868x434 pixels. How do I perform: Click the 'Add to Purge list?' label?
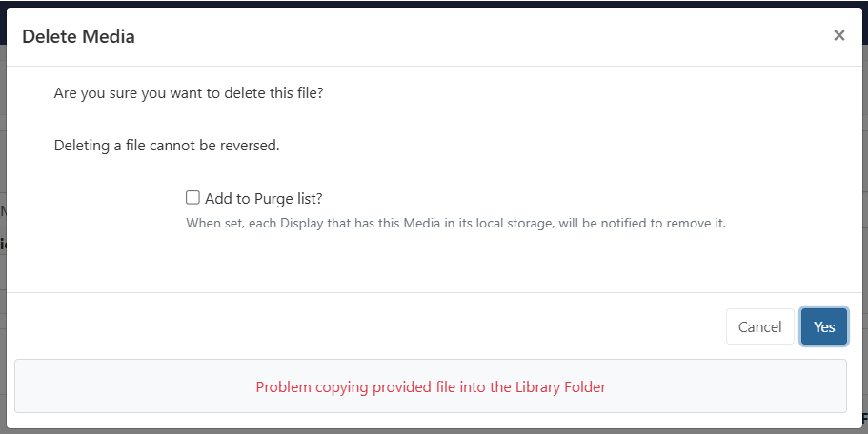coord(264,199)
